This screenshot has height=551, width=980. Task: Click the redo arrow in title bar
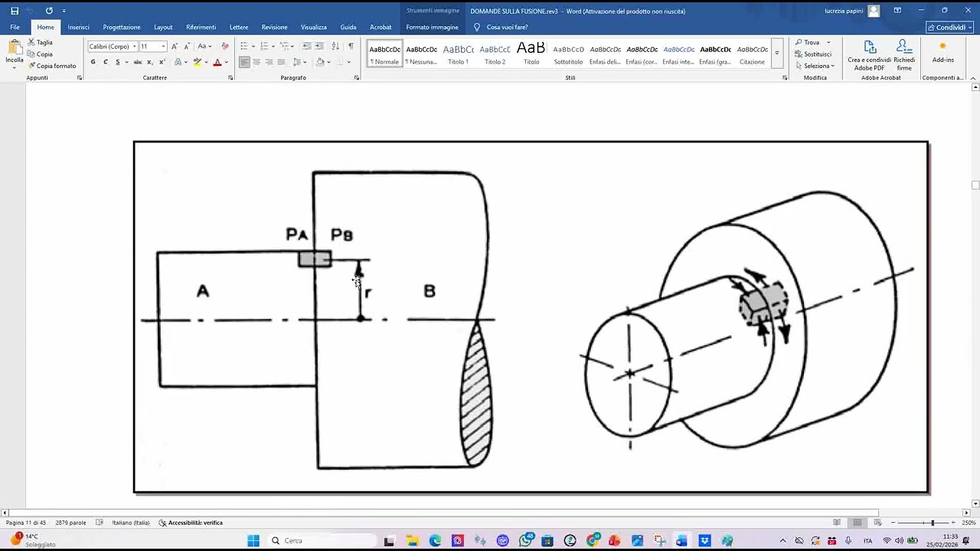[49, 11]
